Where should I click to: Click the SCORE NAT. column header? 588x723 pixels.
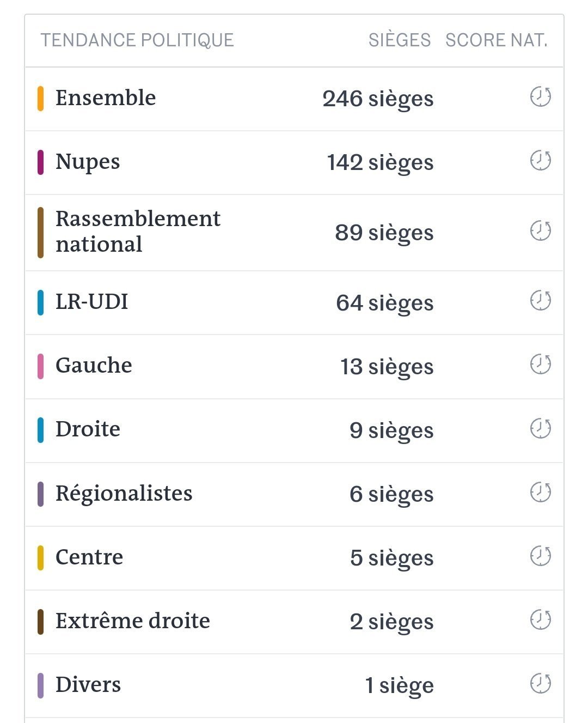pos(496,40)
